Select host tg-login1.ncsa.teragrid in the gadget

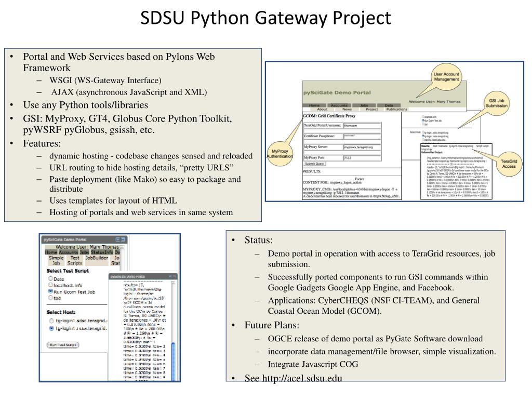tap(51, 328)
